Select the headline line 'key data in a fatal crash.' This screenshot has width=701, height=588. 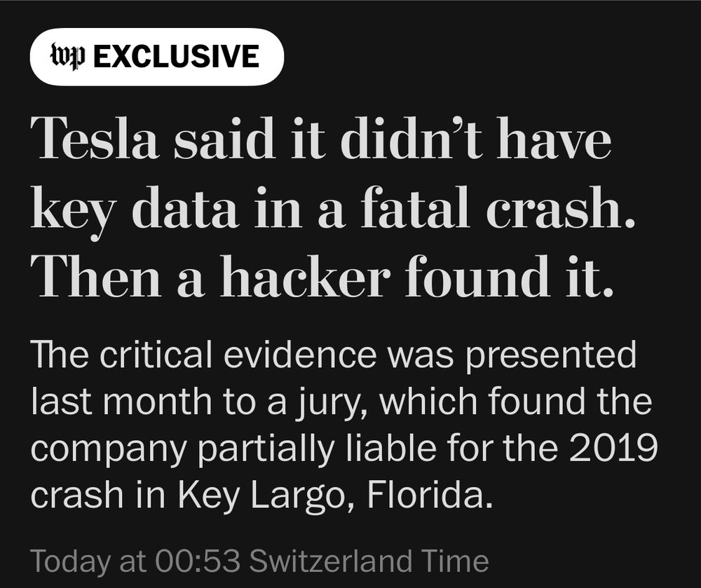[333, 209]
